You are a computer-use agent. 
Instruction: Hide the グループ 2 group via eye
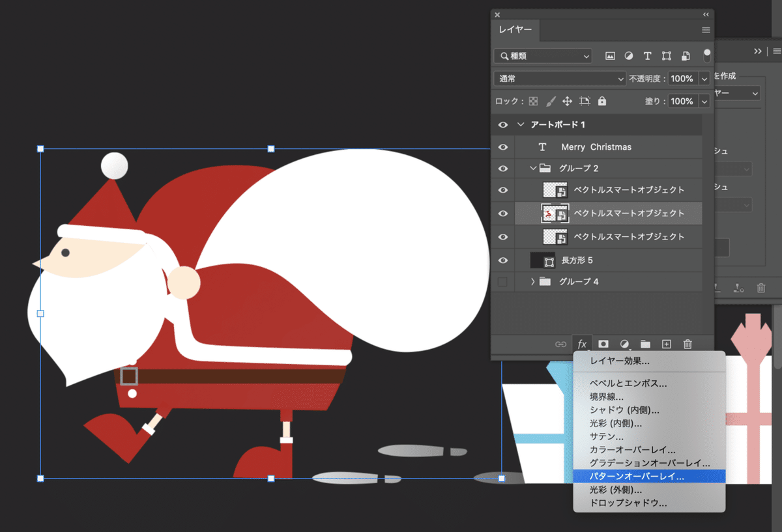[x=502, y=168]
